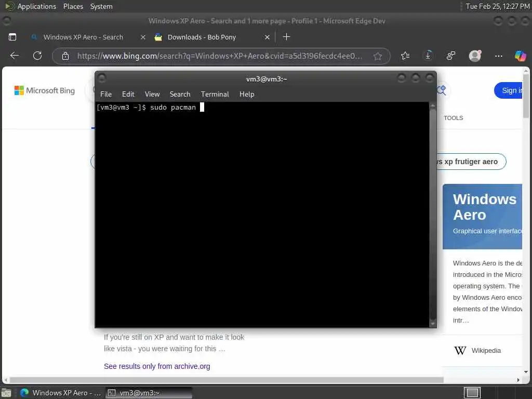The width and height of the screenshot is (532, 399).
Task: Open browser essentials icon
Action: pos(451,56)
